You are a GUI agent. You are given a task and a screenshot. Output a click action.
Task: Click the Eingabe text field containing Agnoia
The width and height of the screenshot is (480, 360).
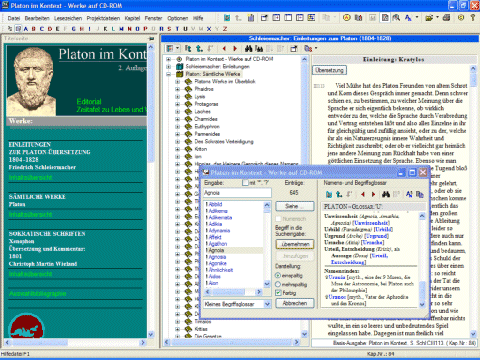pyautogui.click(x=237, y=193)
